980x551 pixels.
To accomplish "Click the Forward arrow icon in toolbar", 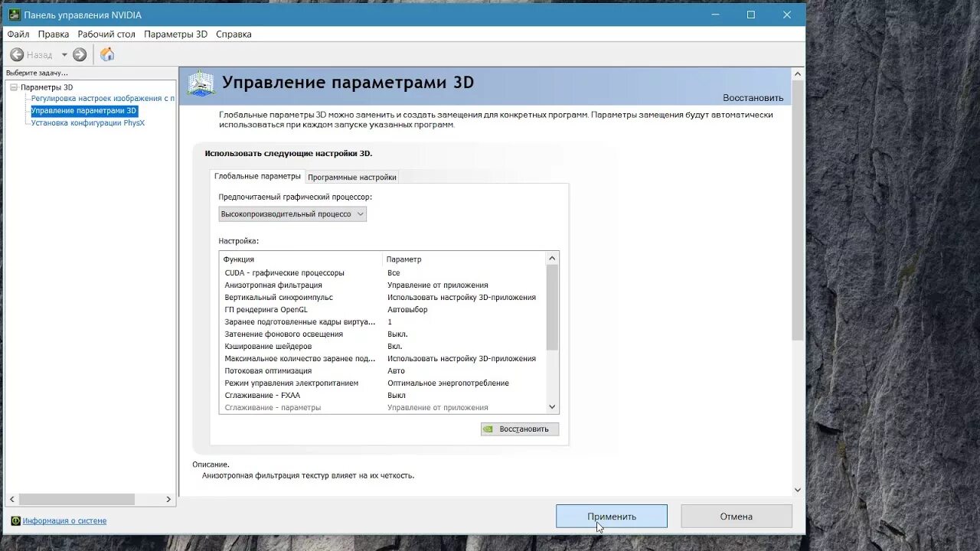I will click(x=80, y=54).
